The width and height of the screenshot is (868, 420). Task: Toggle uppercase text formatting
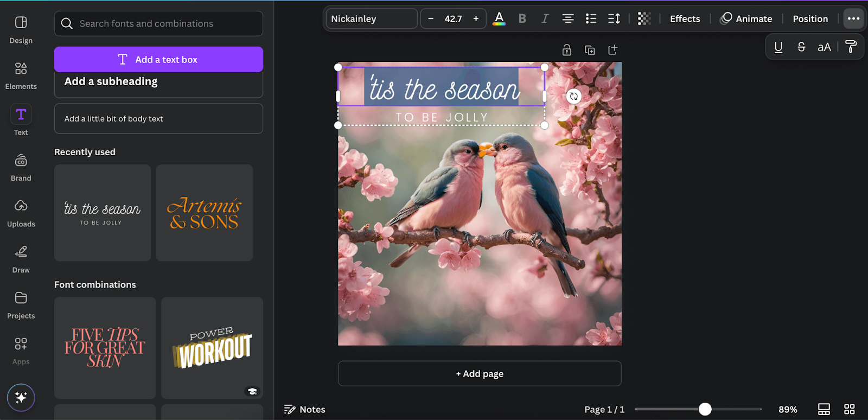point(824,47)
